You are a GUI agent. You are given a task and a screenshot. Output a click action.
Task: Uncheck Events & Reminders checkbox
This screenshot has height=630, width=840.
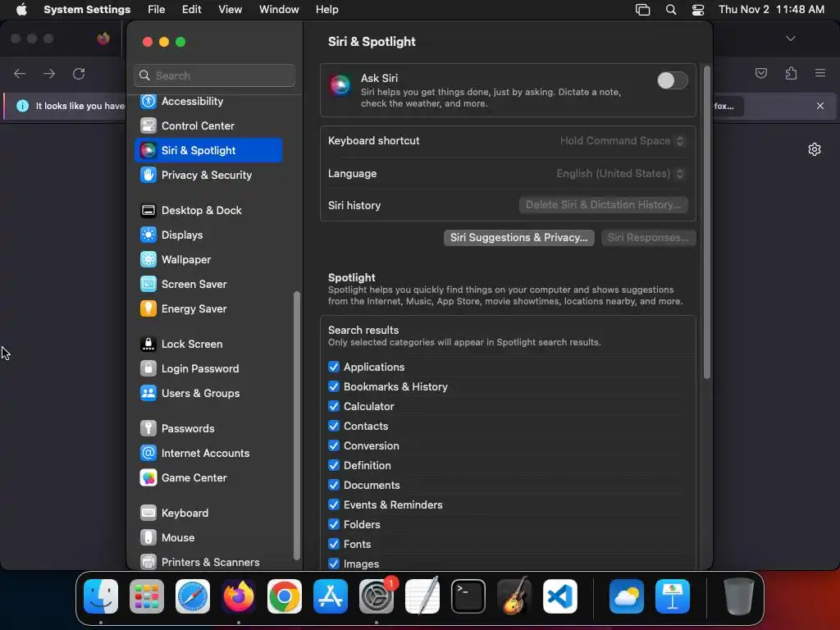[334, 504]
